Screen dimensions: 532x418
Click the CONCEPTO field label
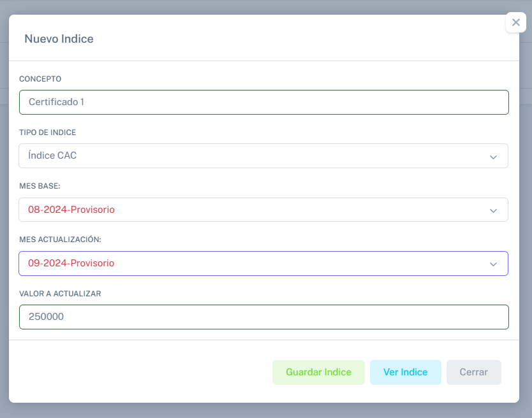[40, 79]
